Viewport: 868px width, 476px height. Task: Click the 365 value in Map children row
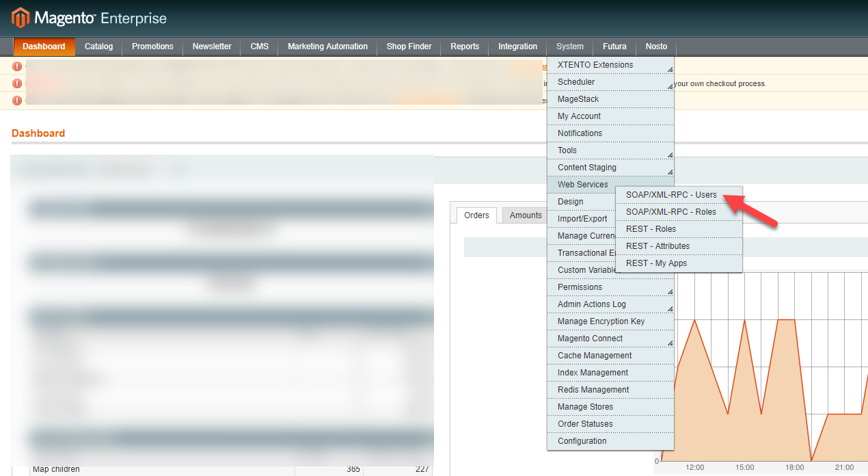353,469
